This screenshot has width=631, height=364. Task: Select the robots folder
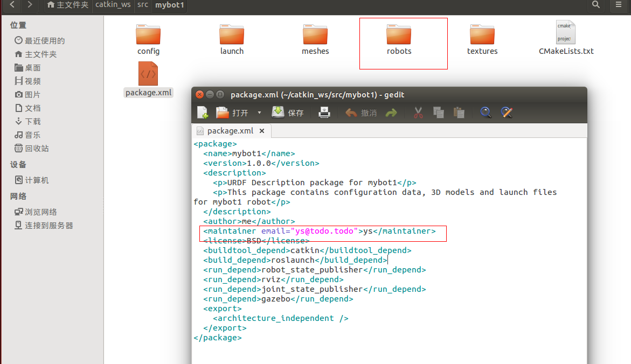point(399,39)
